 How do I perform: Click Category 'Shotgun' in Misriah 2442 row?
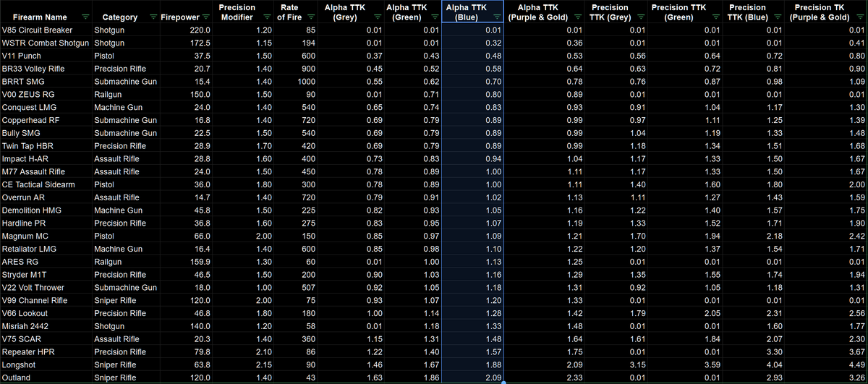pos(110,326)
